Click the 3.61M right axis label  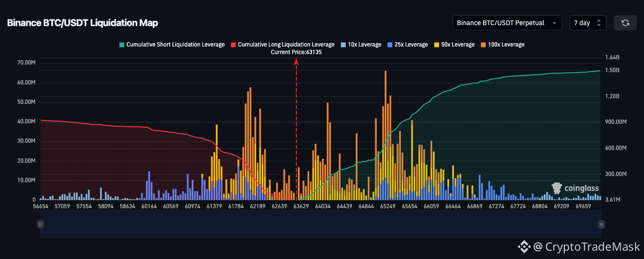[613, 199]
